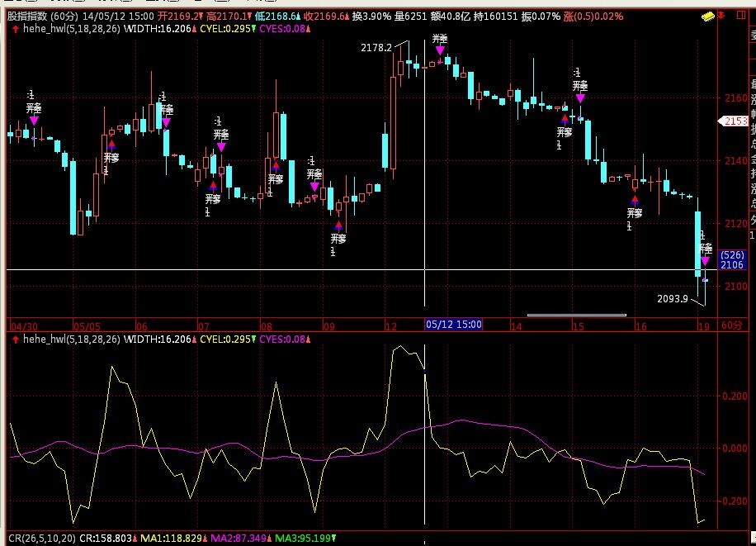This screenshot has height=546, width=756.
Task: Open CR(26,5,10,20) indicator parameters
Action: click(x=37, y=539)
